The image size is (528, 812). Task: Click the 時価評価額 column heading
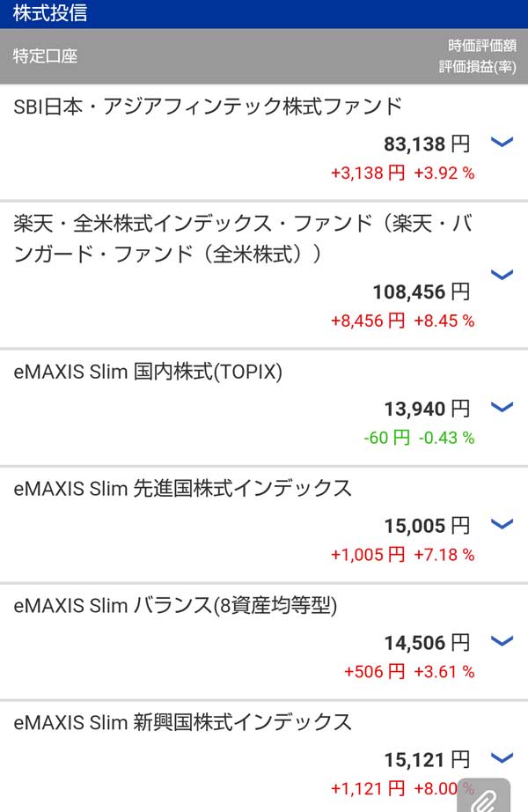481,47
